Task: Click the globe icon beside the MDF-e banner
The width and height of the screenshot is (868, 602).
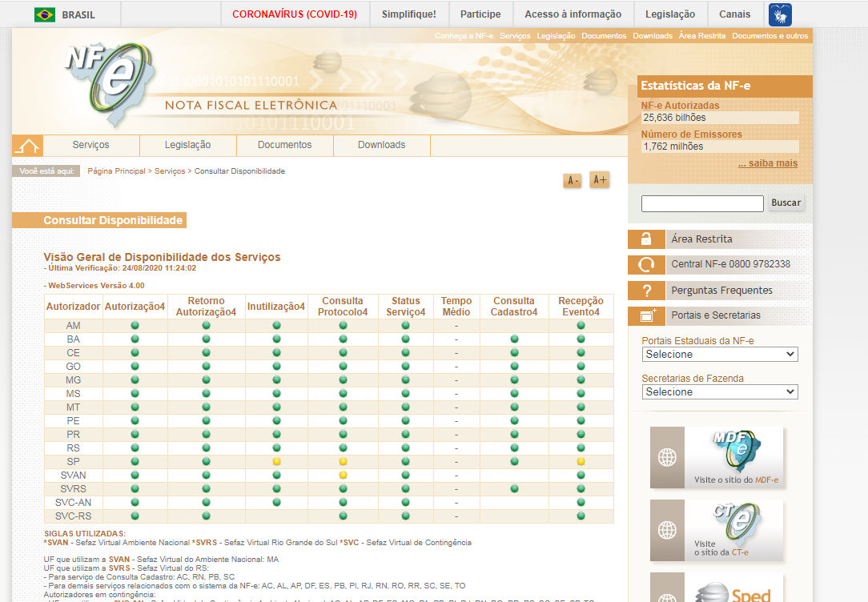Action: (667, 458)
